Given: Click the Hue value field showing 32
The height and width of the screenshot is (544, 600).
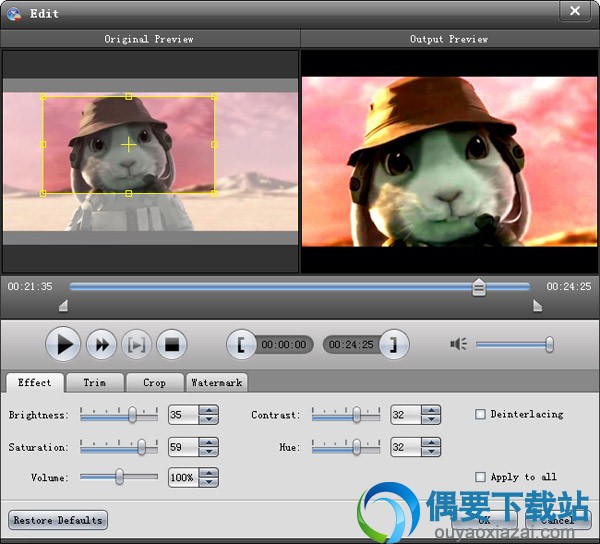Looking at the screenshot, I should (406, 447).
